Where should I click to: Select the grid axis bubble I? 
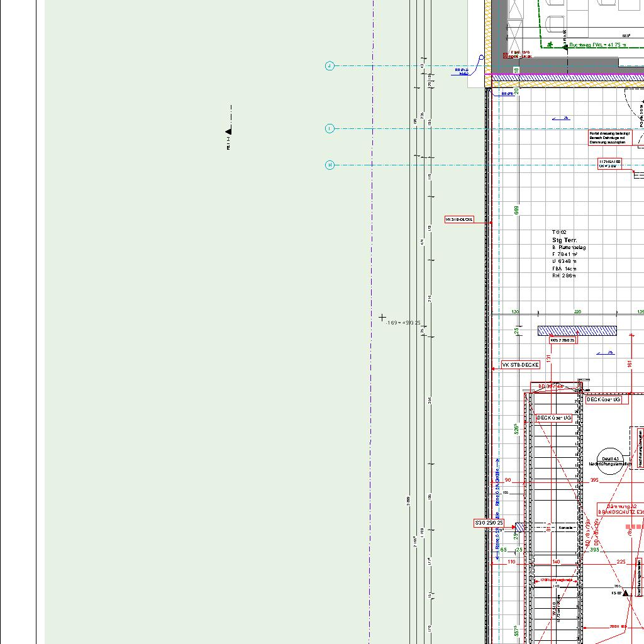(330, 128)
